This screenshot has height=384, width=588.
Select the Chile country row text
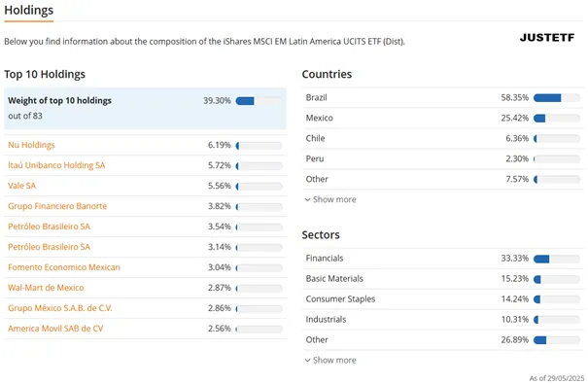(x=315, y=138)
